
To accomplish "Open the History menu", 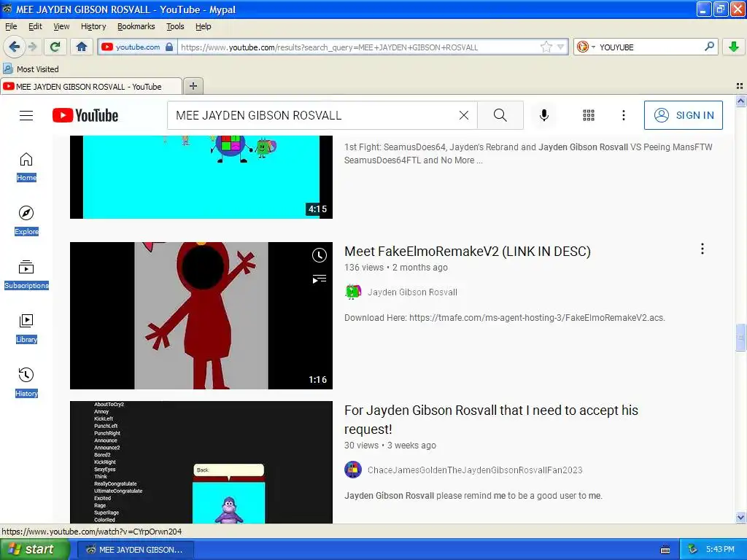I will [93, 26].
